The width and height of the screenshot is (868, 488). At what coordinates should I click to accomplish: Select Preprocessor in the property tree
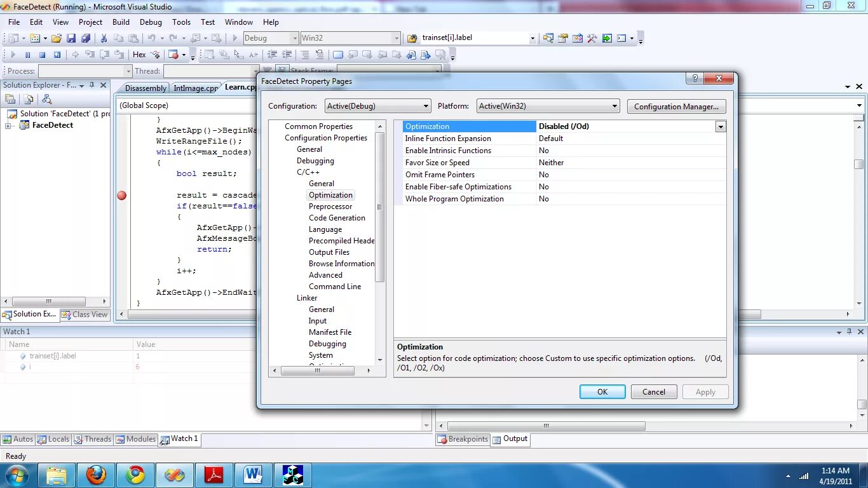(x=330, y=207)
